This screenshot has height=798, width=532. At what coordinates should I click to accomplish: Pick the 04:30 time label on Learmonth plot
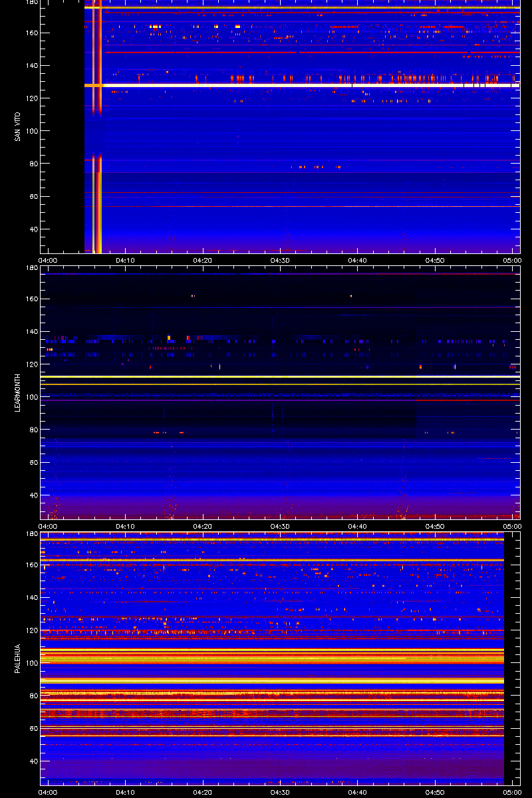click(x=280, y=526)
